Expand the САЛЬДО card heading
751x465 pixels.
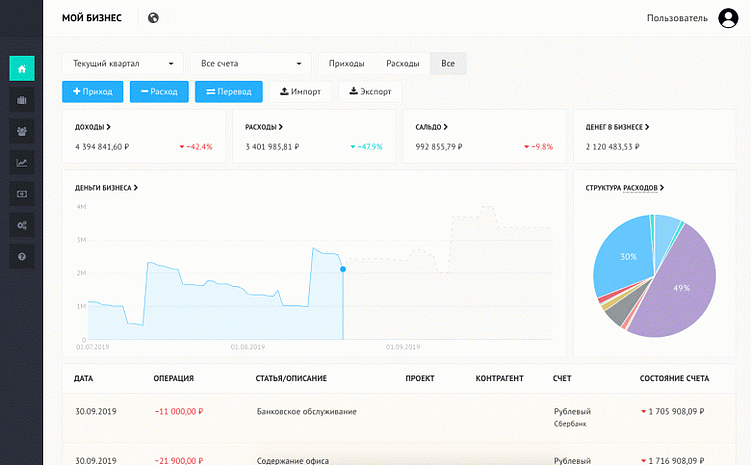(x=432, y=127)
